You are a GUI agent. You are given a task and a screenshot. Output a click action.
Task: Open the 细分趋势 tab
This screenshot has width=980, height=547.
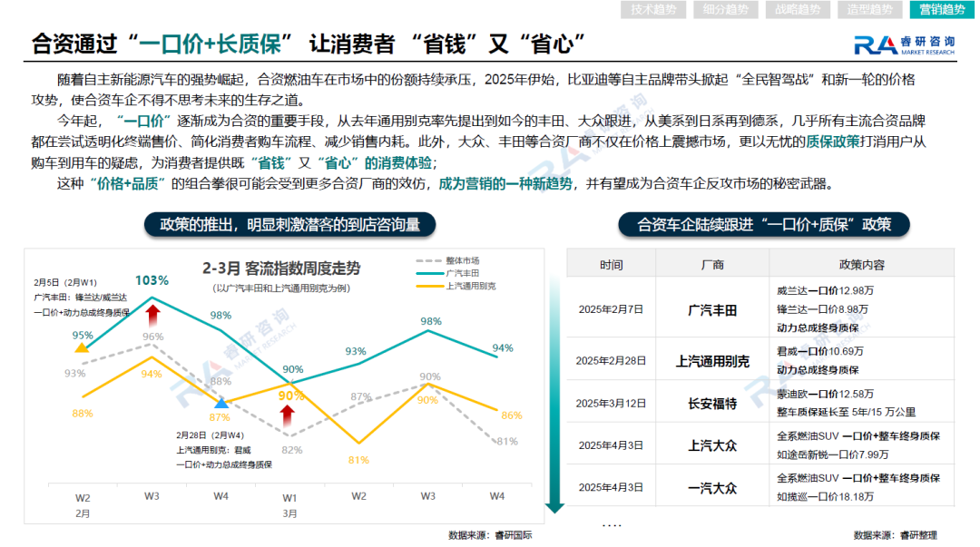pos(725,10)
